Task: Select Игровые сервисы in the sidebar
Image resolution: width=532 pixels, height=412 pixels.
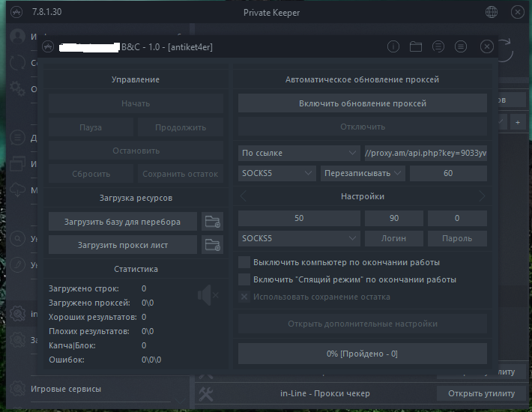Action: (65, 389)
